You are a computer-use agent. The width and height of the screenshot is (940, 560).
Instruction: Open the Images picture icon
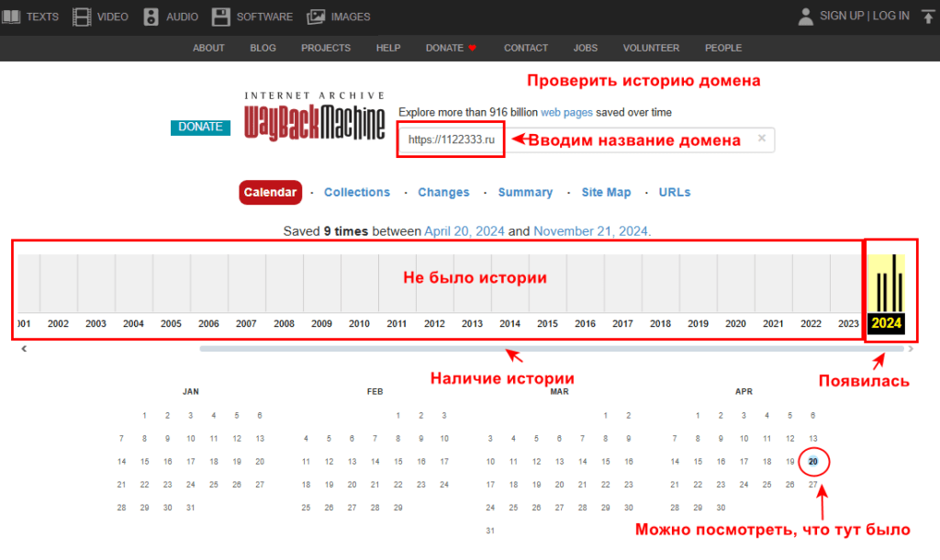pyautogui.click(x=316, y=17)
